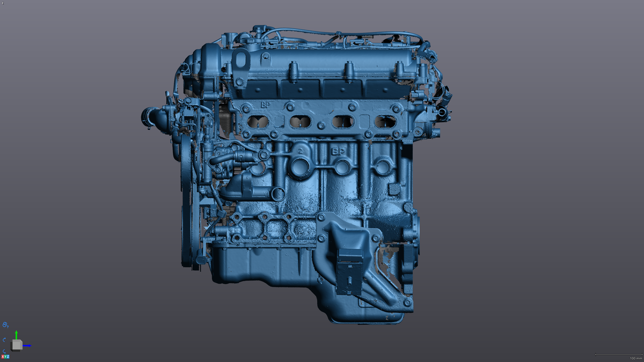
Task: Click the small icon in top-left corner
Action: pyautogui.click(x=2, y=2)
